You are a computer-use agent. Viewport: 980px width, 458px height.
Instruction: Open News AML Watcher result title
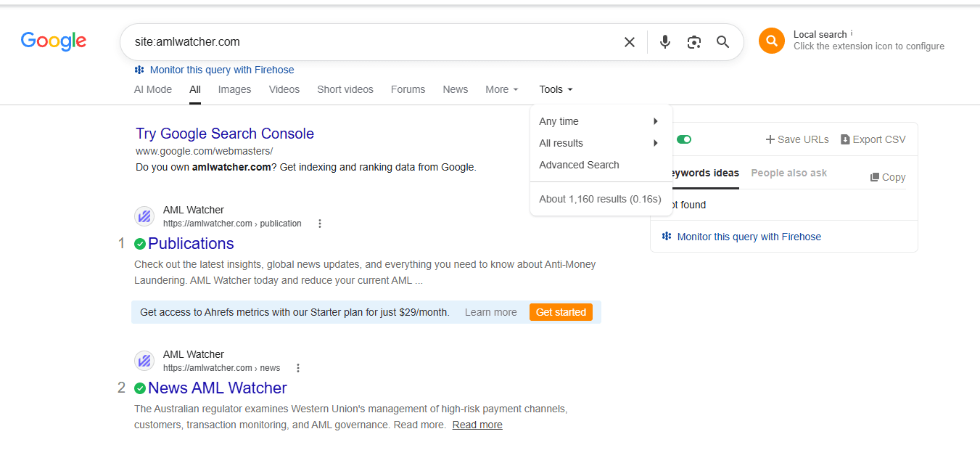(x=218, y=388)
